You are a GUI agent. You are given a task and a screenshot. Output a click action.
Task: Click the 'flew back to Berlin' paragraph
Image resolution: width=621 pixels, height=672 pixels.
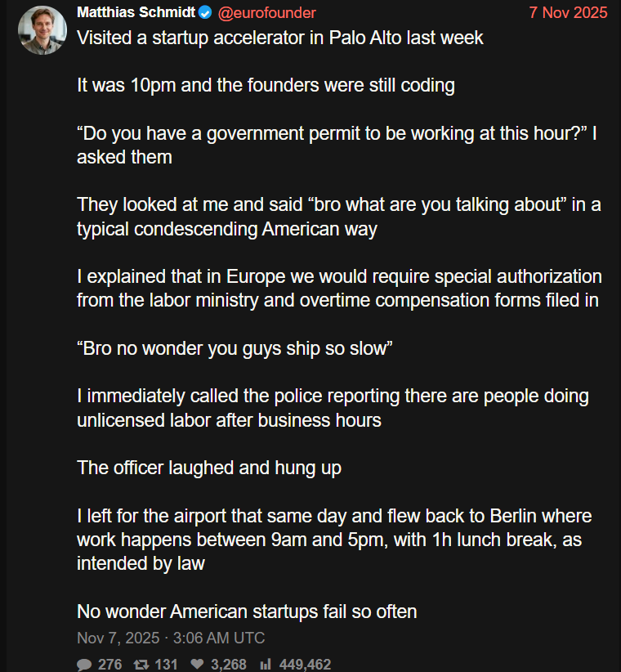tap(333, 540)
